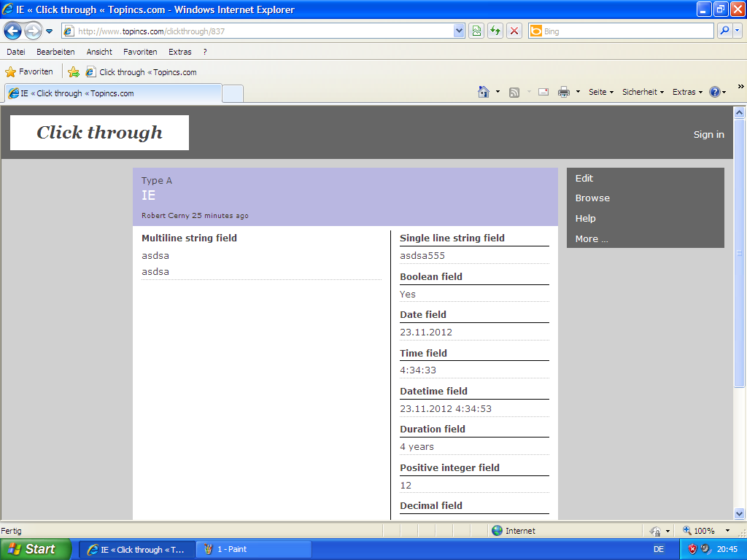
Task: Click the Print icon in command bar
Action: [564, 92]
